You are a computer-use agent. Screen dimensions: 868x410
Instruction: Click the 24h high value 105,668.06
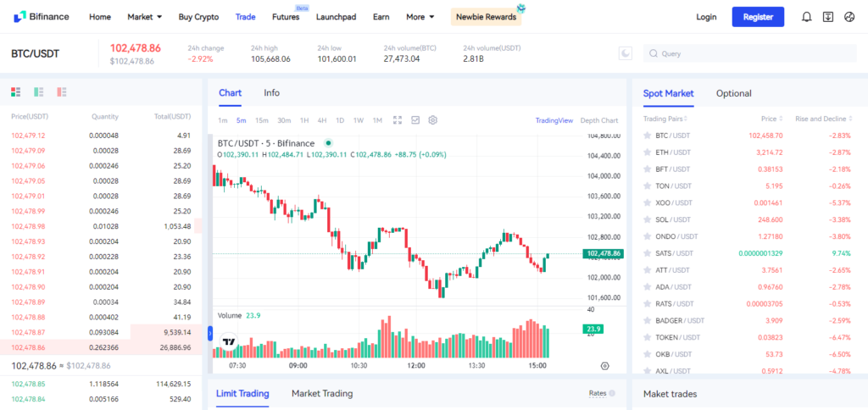click(270, 58)
